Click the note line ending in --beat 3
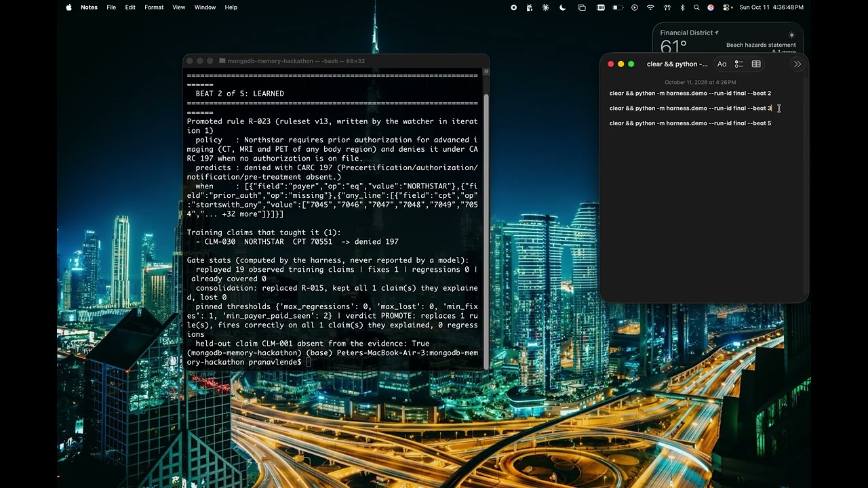 690,108
